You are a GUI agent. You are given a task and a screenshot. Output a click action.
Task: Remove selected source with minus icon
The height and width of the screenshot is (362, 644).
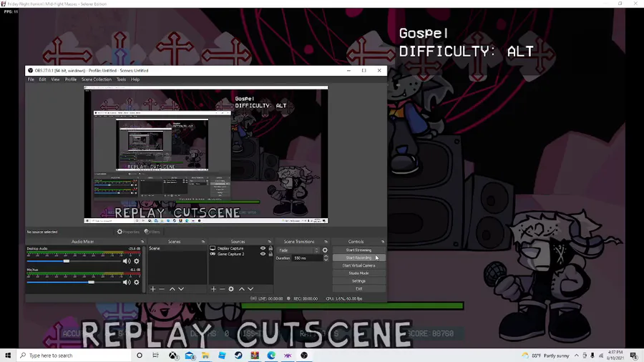(x=223, y=289)
